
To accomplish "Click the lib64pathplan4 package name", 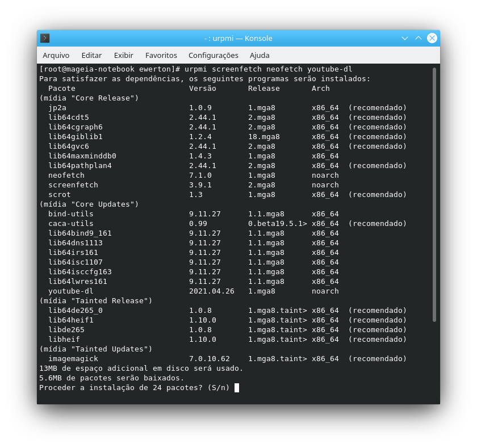I will point(79,166).
